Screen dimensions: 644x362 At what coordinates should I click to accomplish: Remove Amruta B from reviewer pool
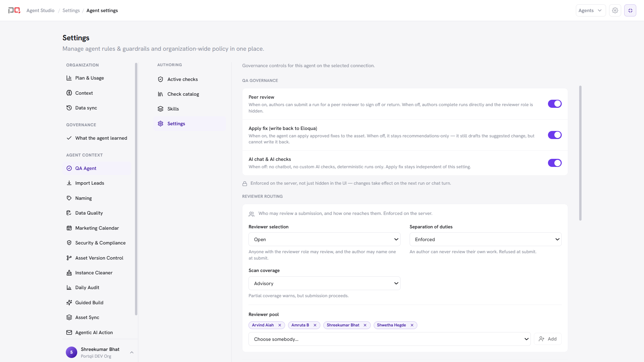pos(315,325)
